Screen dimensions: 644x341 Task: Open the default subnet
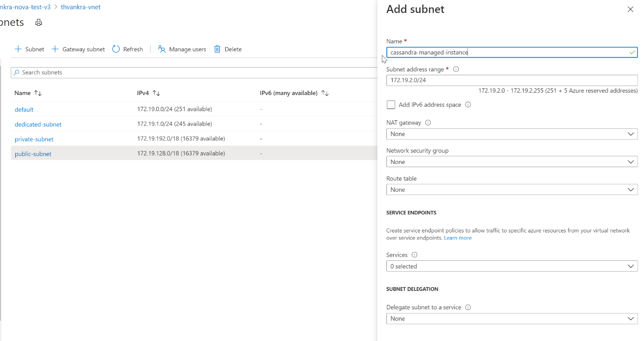pos(24,109)
